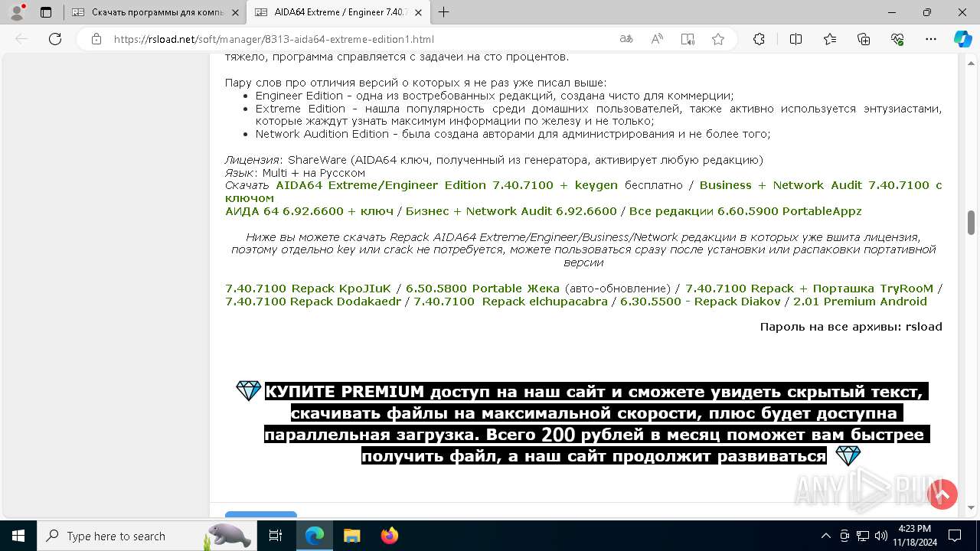Open Task View on the taskbar
This screenshot has height=551, width=980.
click(x=276, y=536)
